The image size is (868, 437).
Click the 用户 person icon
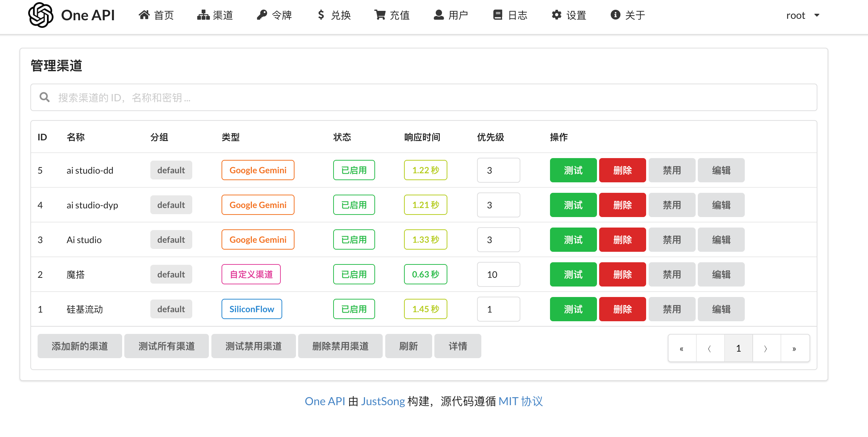439,15
